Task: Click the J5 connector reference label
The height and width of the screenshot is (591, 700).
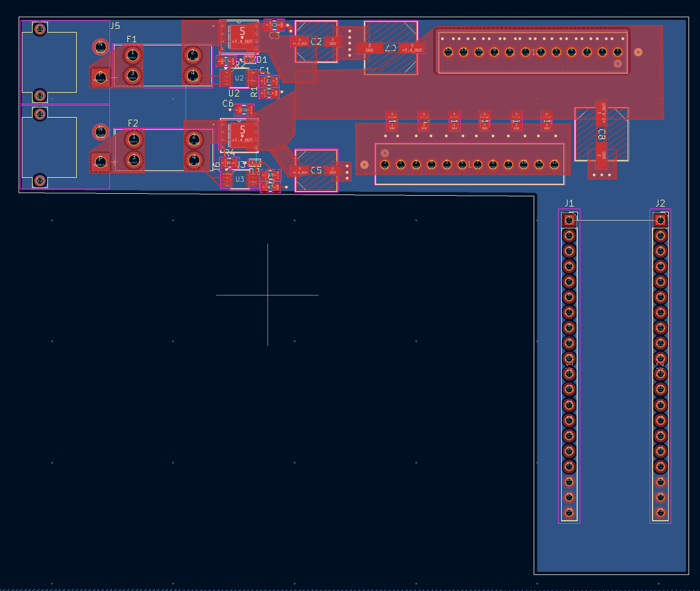Action: point(115,26)
